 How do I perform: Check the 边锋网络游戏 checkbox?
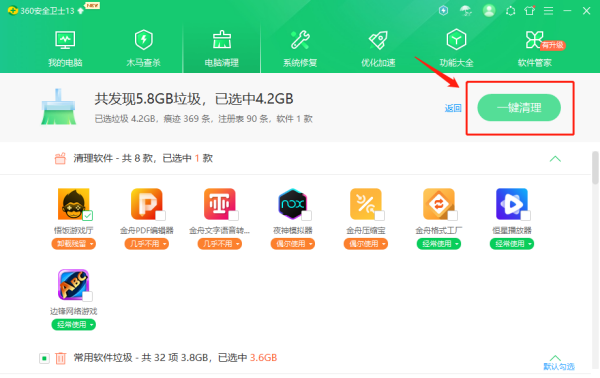click(x=88, y=297)
